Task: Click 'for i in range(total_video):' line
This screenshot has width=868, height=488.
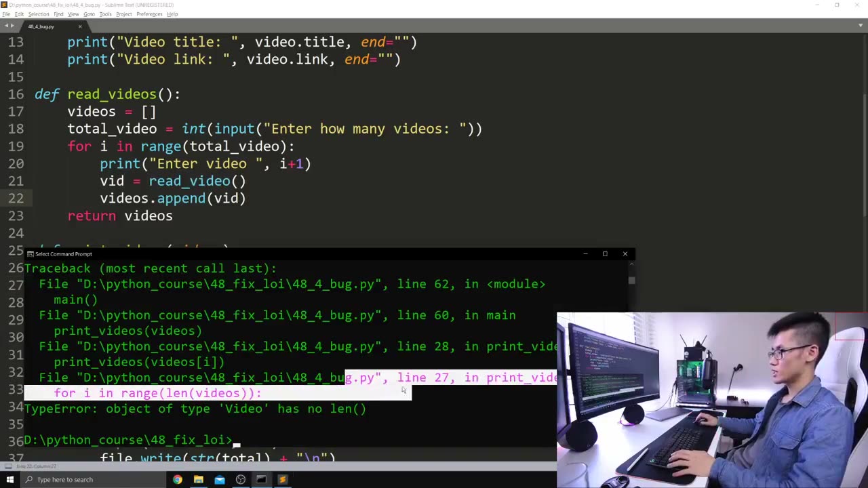Action: (181, 146)
